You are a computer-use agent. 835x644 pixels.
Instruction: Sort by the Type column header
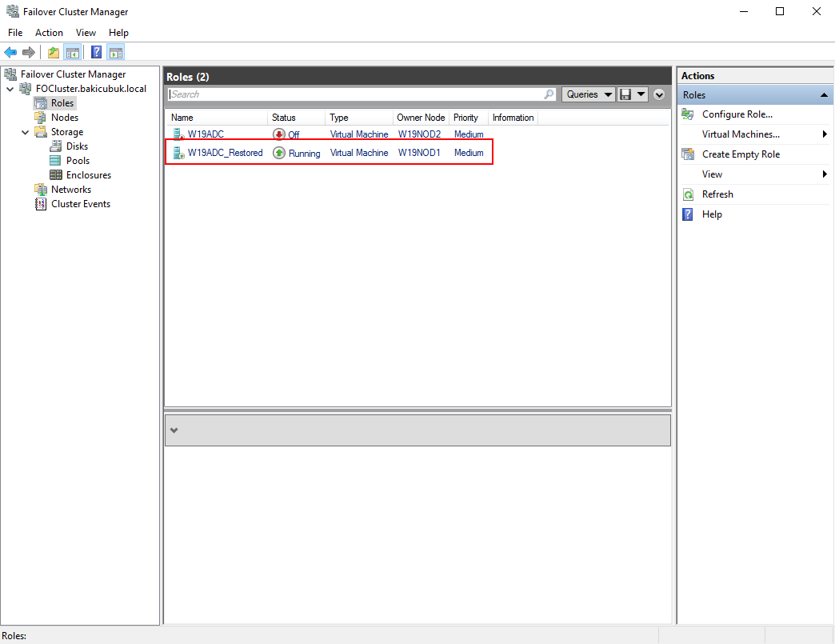pyautogui.click(x=359, y=117)
